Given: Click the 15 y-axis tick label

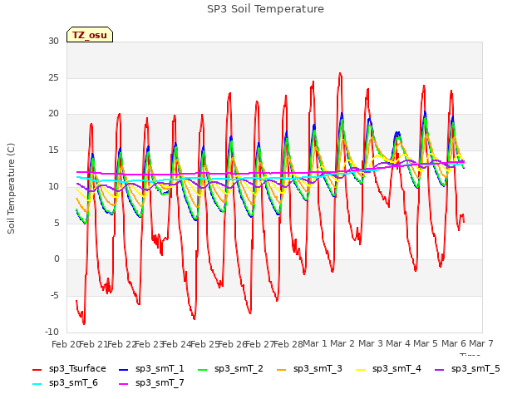Looking at the screenshot, I should [53, 150].
